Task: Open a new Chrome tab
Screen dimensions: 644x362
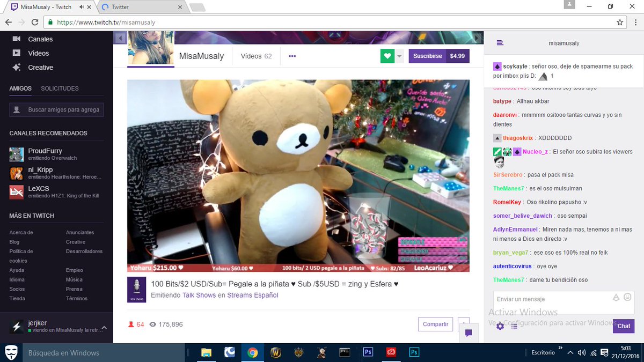Action: [197, 8]
